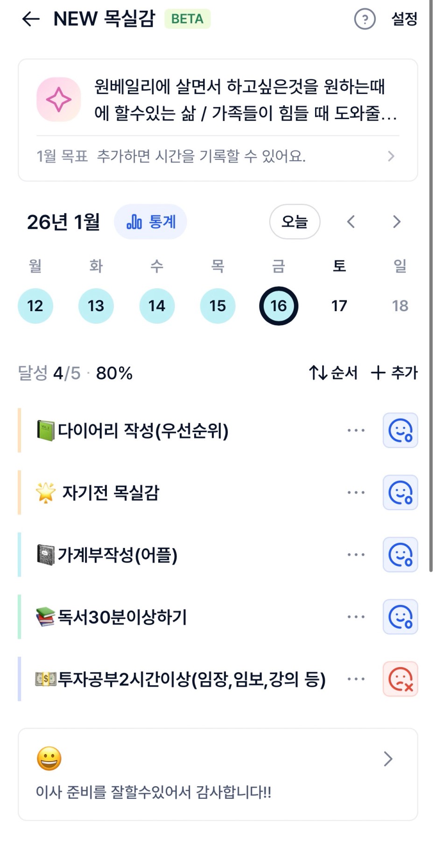Select date 15 in the week calendar
The height and width of the screenshot is (868, 436).
218,306
